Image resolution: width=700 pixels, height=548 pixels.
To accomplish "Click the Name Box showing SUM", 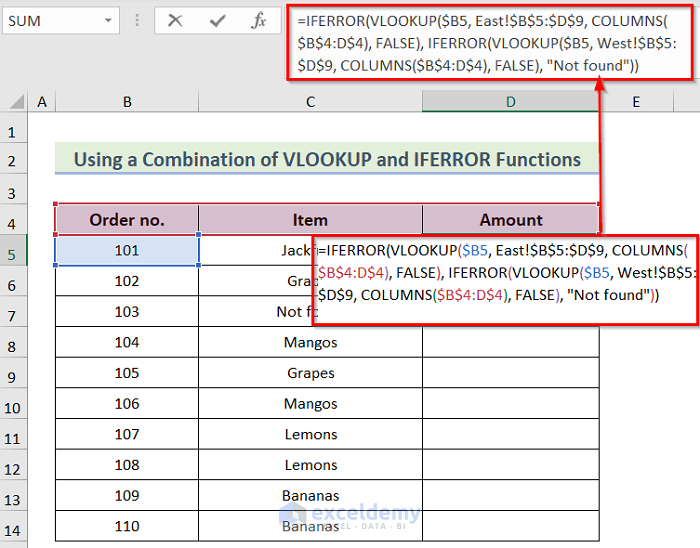I will click(61, 21).
